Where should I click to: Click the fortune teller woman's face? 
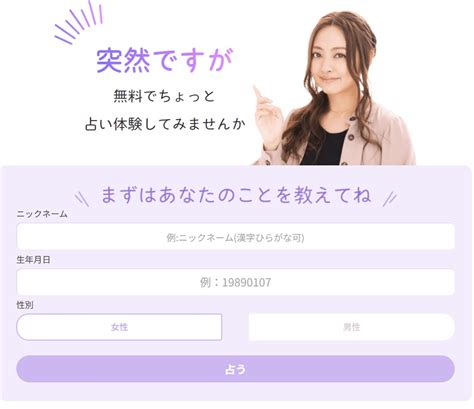click(x=329, y=63)
